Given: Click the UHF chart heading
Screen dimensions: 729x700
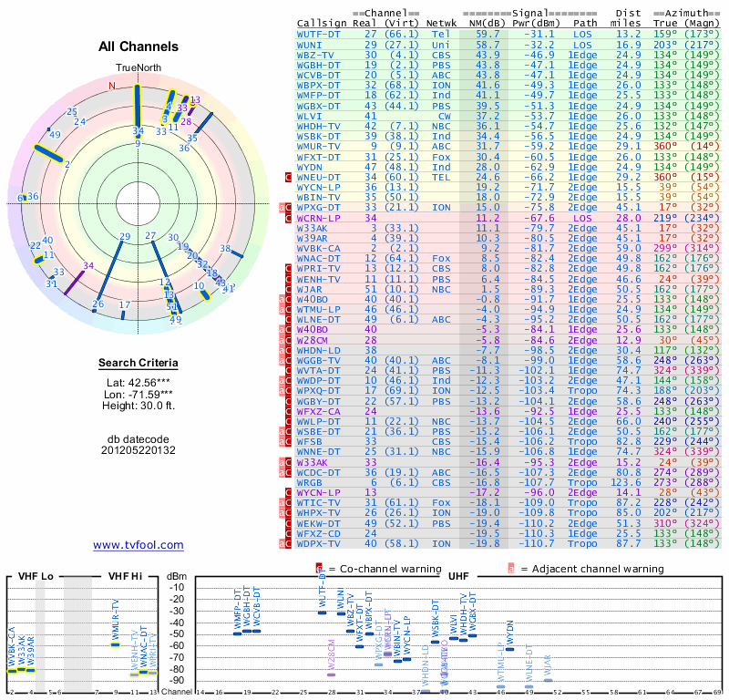Looking at the screenshot, I should (458, 576).
